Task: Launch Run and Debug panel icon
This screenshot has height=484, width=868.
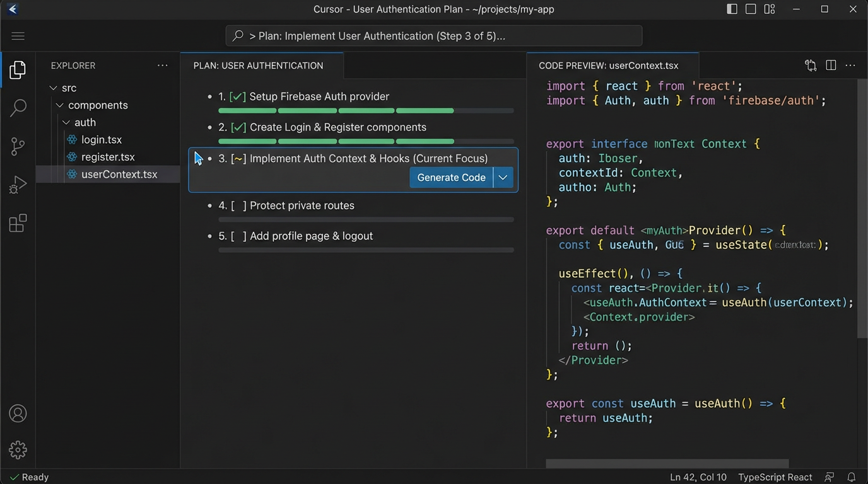Action: 17,184
